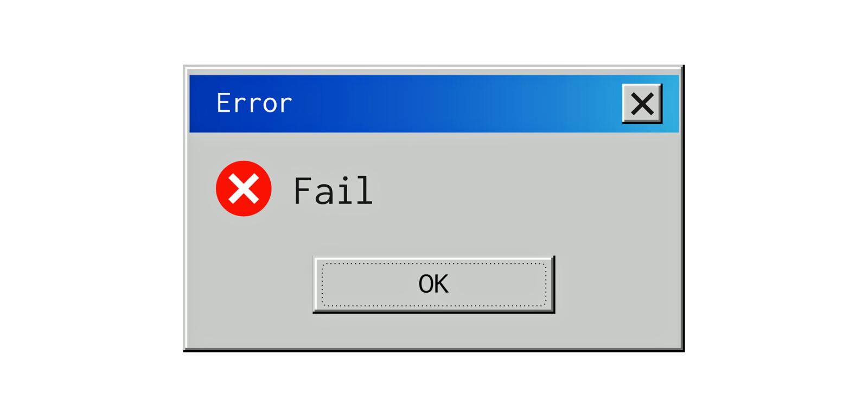Viewport: 868px width, 417px height.
Task: Close the Error dialog with X button
Action: pyautogui.click(x=642, y=103)
